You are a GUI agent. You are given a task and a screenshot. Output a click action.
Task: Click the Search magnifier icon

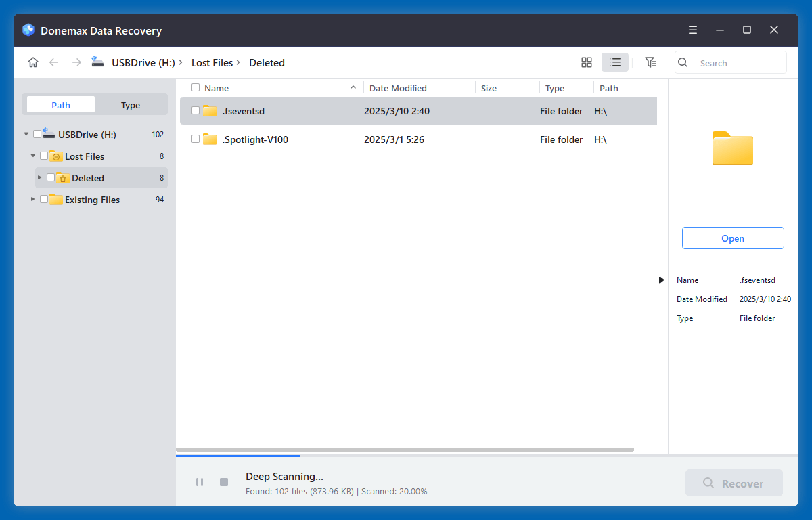(x=683, y=62)
